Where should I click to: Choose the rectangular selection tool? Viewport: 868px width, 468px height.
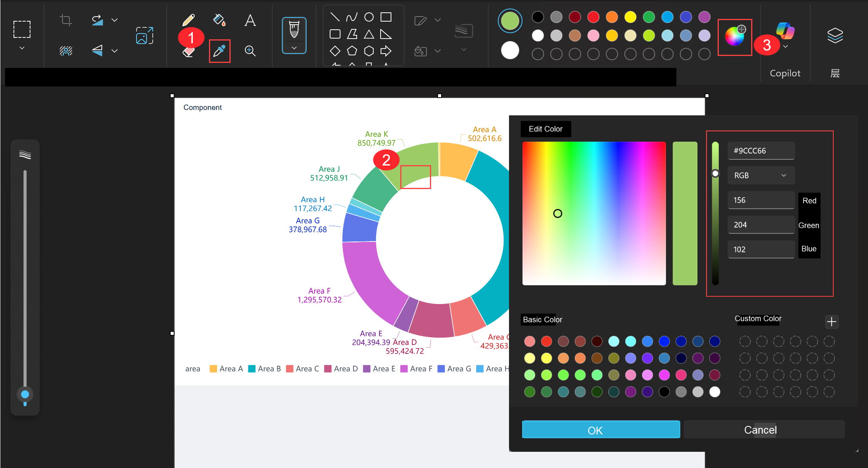tap(22, 29)
